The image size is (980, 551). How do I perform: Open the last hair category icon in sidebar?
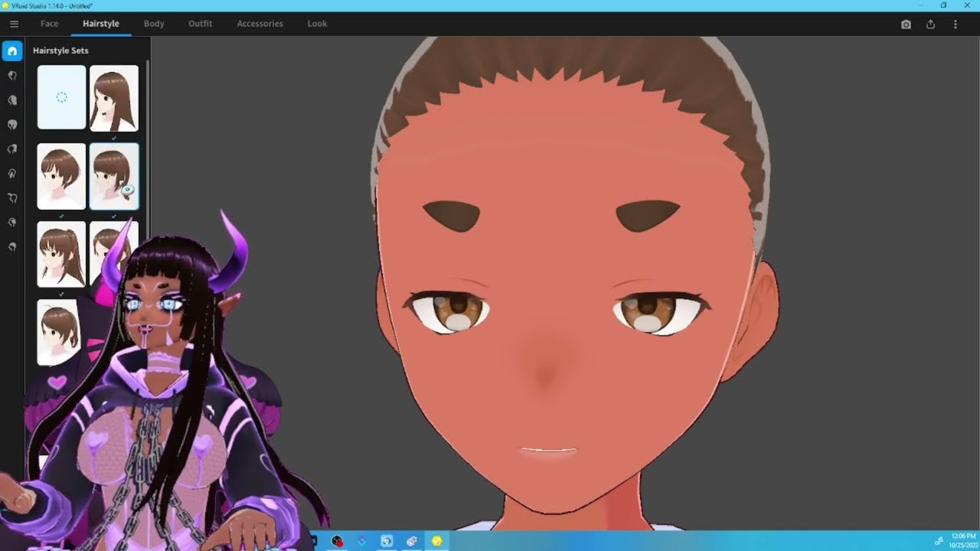(x=12, y=247)
